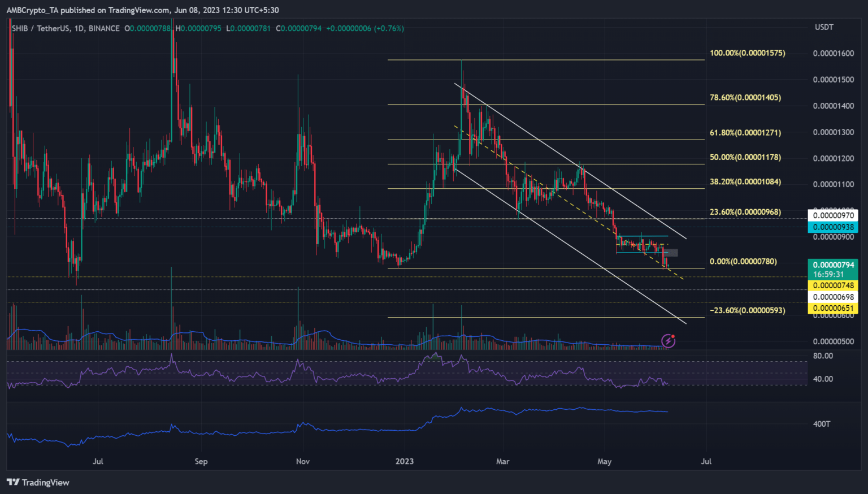
Task: Click the yellow 0.00000651 price tag
Action: coord(833,308)
